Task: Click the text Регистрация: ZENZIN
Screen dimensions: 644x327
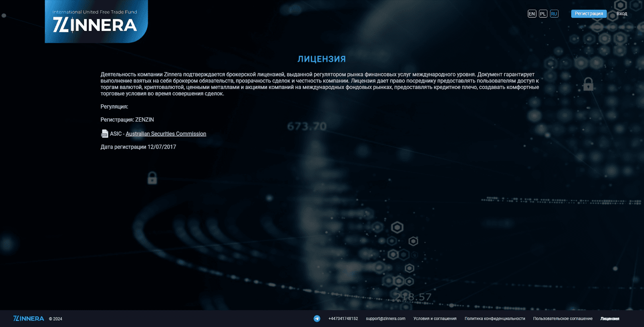Action: 127,120
